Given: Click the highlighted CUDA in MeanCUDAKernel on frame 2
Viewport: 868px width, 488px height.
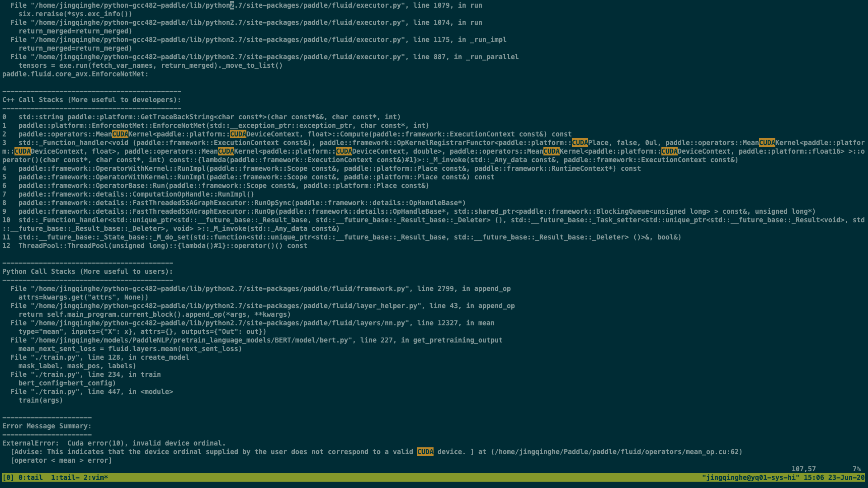Looking at the screenshot, I should 120,134.
